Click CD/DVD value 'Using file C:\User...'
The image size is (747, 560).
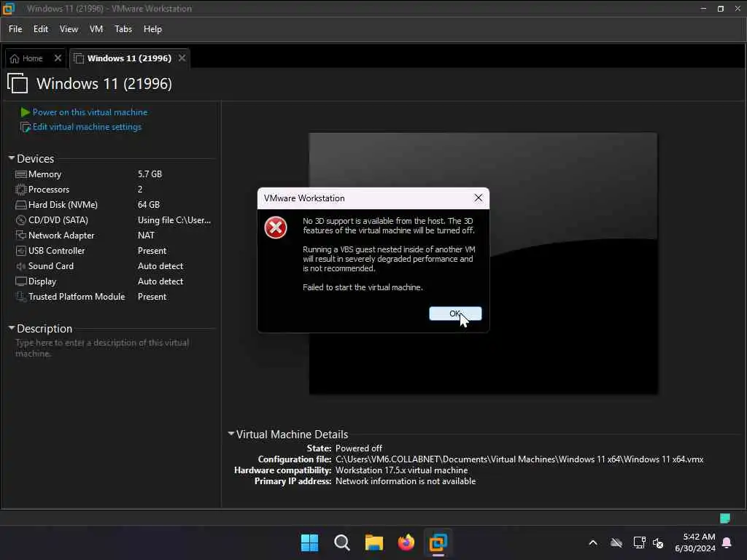[x=174, y=220]
